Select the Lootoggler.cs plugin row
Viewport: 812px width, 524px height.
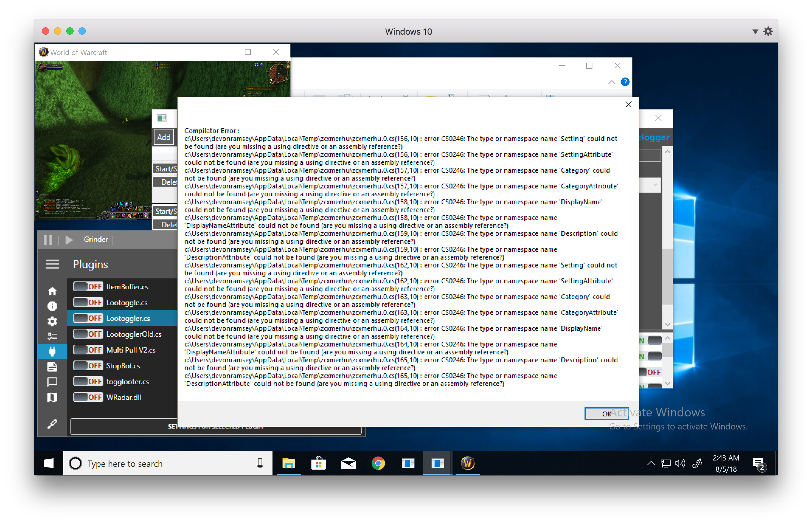point(122,319)
